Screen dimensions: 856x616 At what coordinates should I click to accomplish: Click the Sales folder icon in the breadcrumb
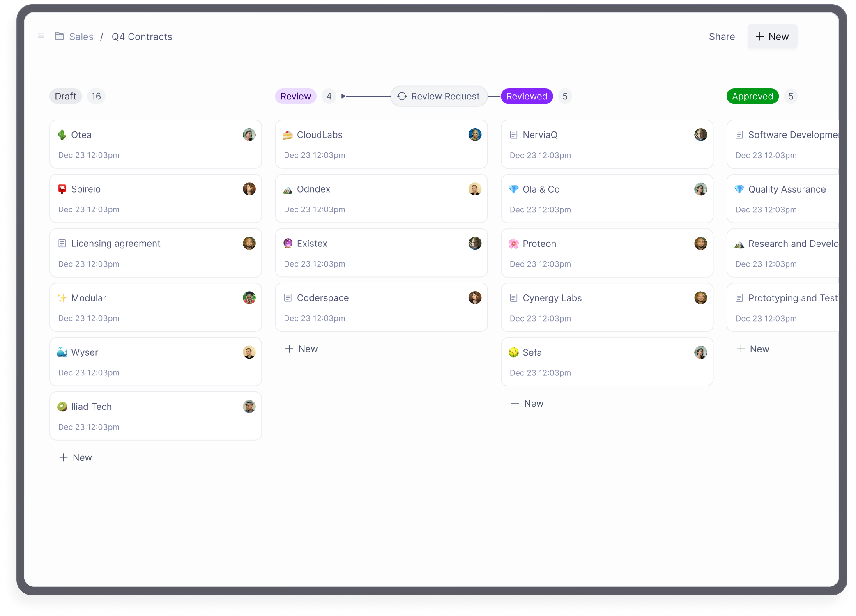click(x=59, y=36)
